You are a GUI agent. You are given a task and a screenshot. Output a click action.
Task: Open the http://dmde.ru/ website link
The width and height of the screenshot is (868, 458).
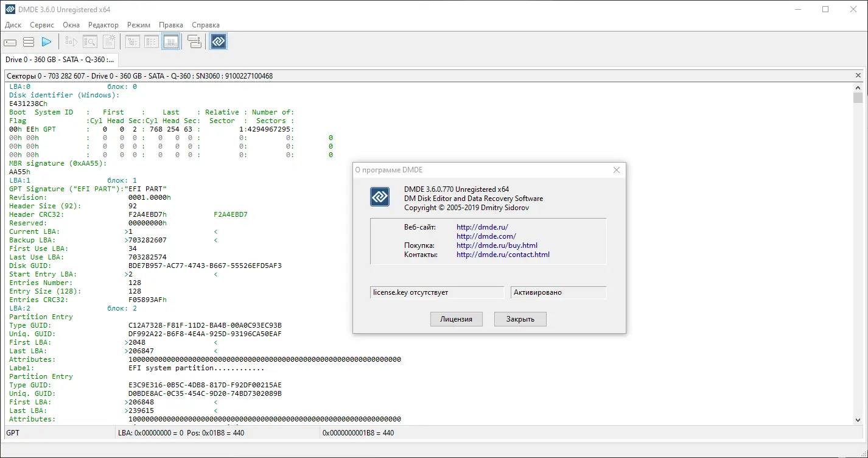tap(482, 227)
